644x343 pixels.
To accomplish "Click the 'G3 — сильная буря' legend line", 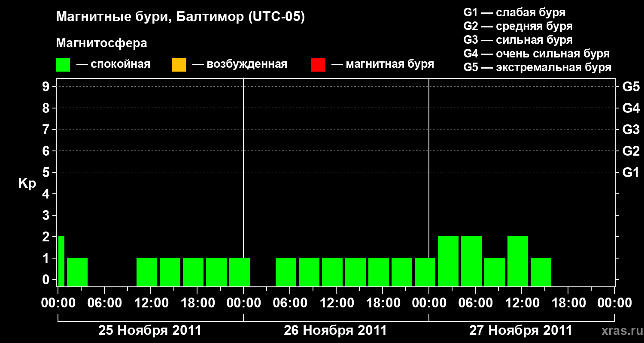I will (518, 40).
